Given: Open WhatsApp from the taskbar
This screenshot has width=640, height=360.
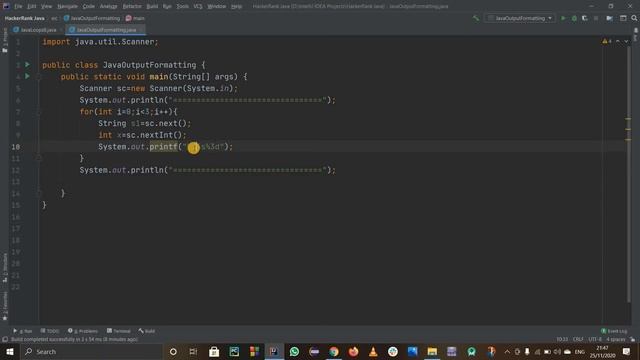Looking at the screenshot, I should pos(294,351).
